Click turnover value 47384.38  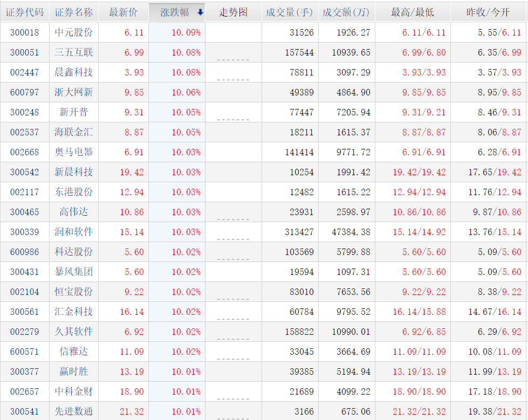click(x=351, y=232)
